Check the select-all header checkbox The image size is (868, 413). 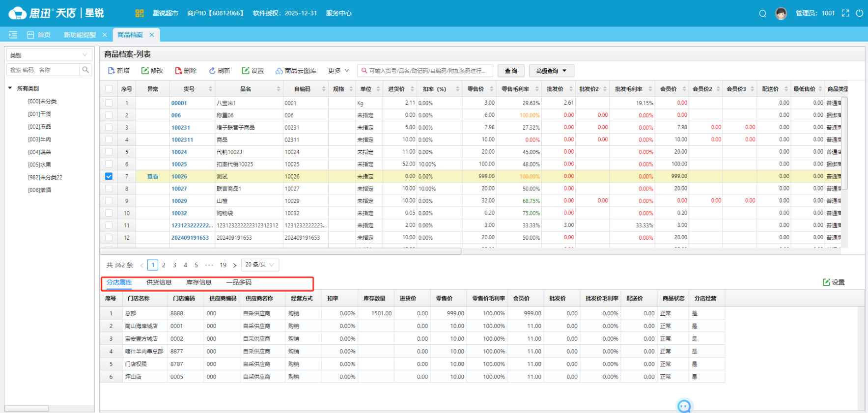click(x=109, y=89)
